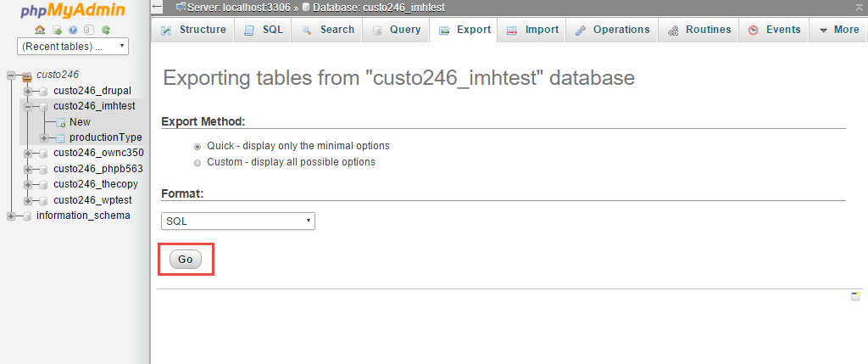
Task: Click the log out icon beside home
Action: pos(57,30)
